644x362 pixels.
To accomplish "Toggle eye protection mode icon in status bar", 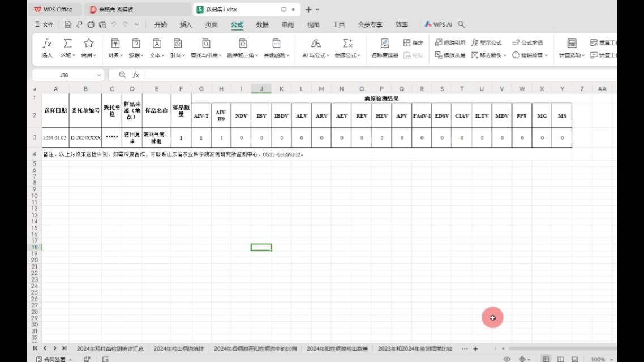I will tap(507, 359).
